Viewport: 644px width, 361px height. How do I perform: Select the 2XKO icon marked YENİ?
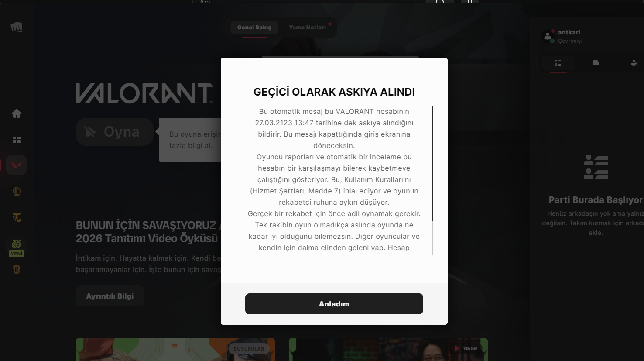click(x=17, y=247)
